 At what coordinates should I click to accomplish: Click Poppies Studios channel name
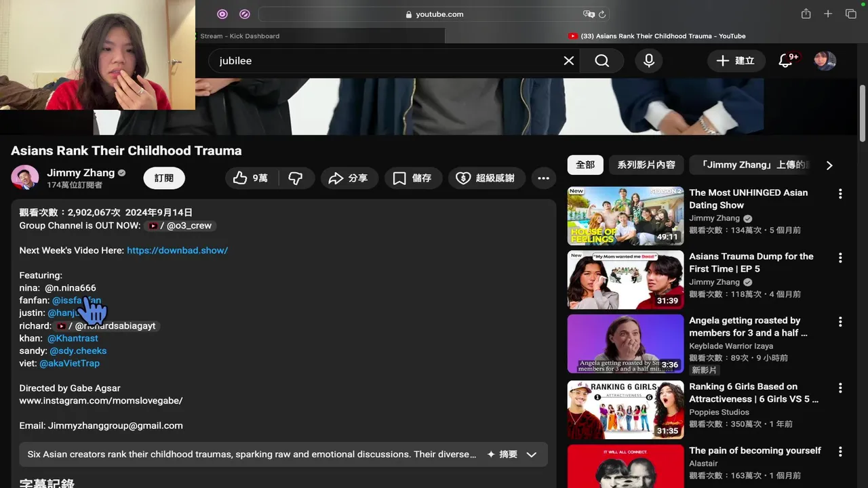coord(719,412)
